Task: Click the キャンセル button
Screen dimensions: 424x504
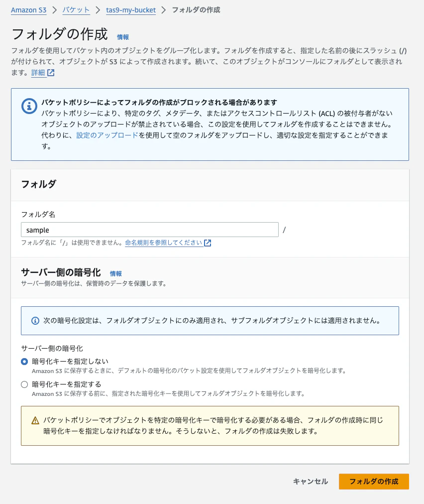Action: point(310,482)
